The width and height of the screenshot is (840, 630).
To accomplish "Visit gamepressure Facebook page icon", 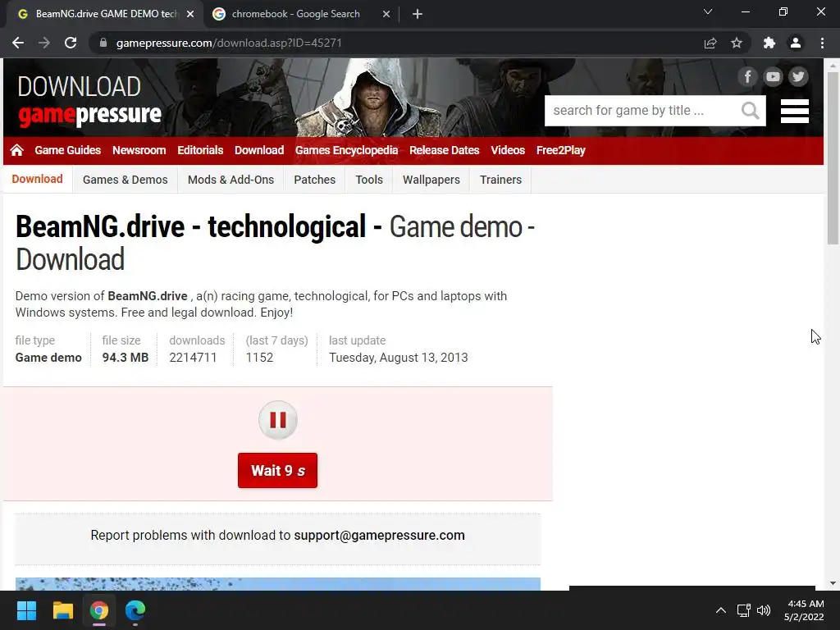I will (747, 76).
